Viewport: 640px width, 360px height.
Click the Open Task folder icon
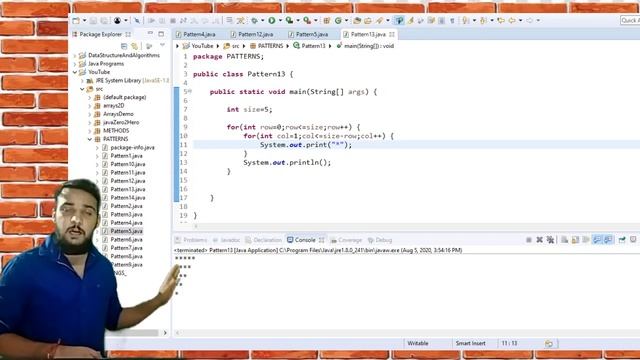click(368, 20)
